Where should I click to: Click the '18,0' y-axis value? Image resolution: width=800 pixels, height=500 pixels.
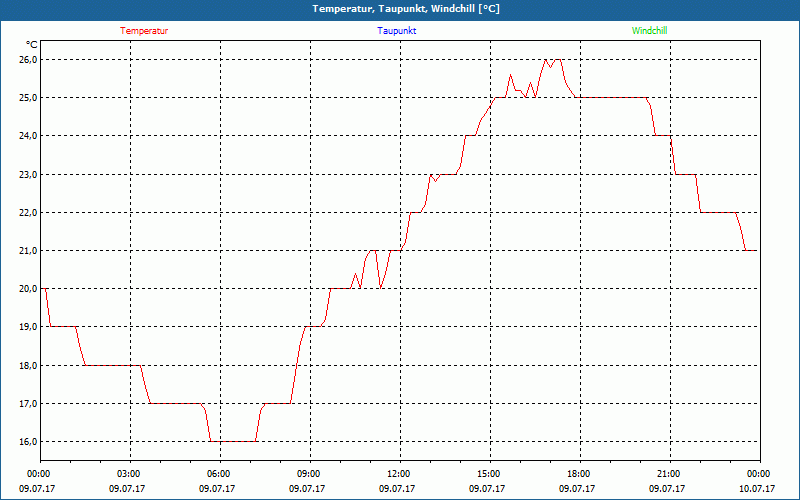tap(29, 365)
